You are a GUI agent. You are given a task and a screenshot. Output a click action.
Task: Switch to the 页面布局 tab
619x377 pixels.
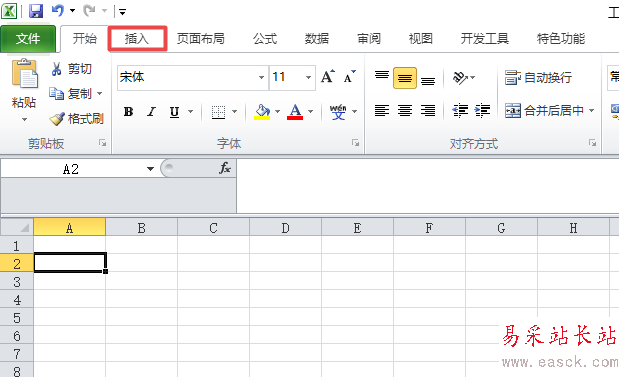click(201, 39)
